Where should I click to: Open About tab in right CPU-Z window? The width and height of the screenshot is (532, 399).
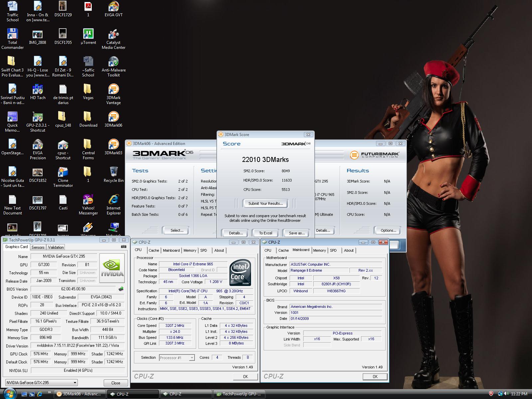(x=349, y=250)
